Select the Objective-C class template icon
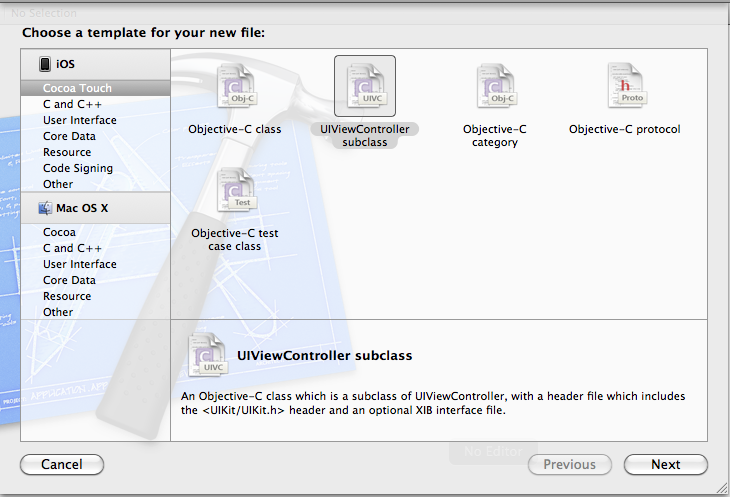 point(236,86)
